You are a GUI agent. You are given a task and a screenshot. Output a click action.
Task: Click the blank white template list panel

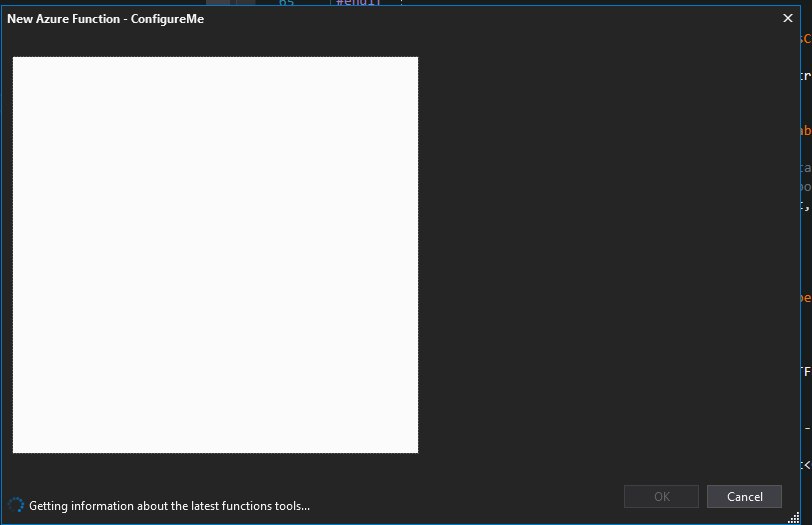point(215,255)
